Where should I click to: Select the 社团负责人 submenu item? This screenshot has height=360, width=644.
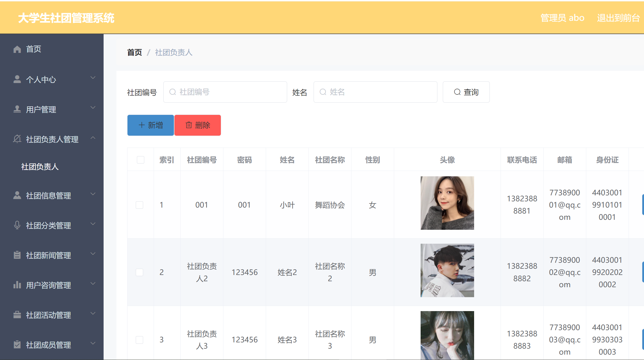(40, 167)
